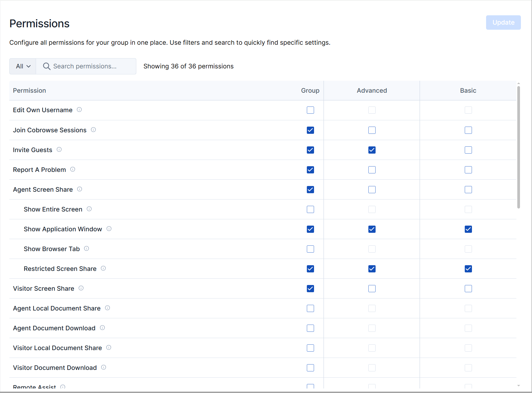This screenshot has height=393, width=532.
Task: Click the magnifying glass search icon
Action: [47, 66]
